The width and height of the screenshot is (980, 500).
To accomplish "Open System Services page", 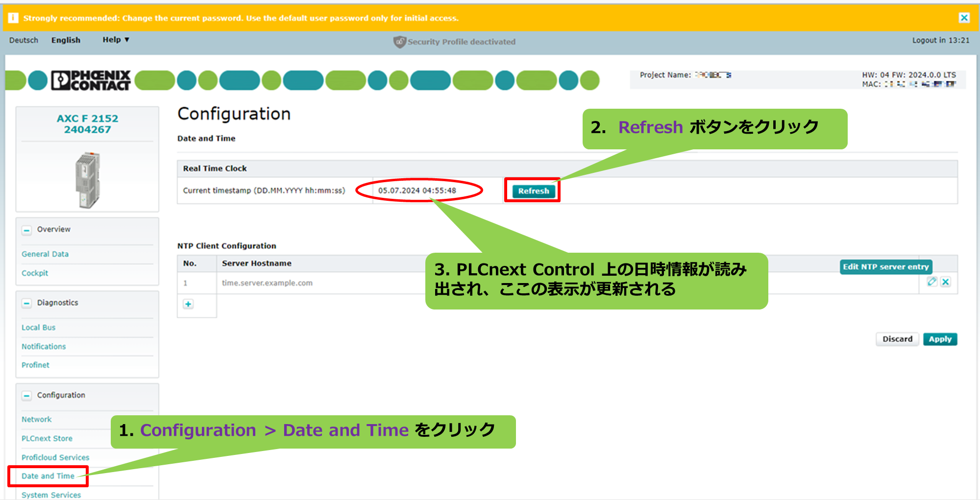I will coord(51,495).
